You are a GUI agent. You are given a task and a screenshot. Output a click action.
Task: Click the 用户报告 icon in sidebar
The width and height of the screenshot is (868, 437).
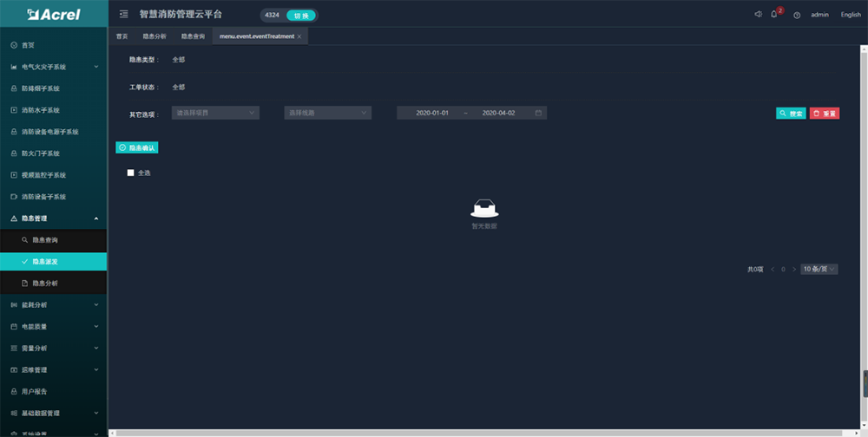(x=13, y=392)
